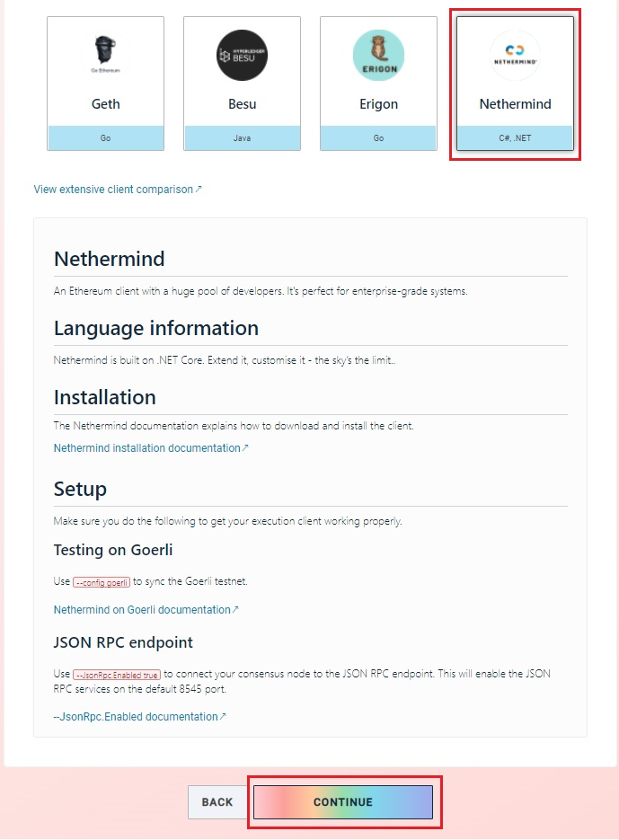
Task: Open the --JsonRpc.Enabled documentation link
Action: [x=139, y=717]
